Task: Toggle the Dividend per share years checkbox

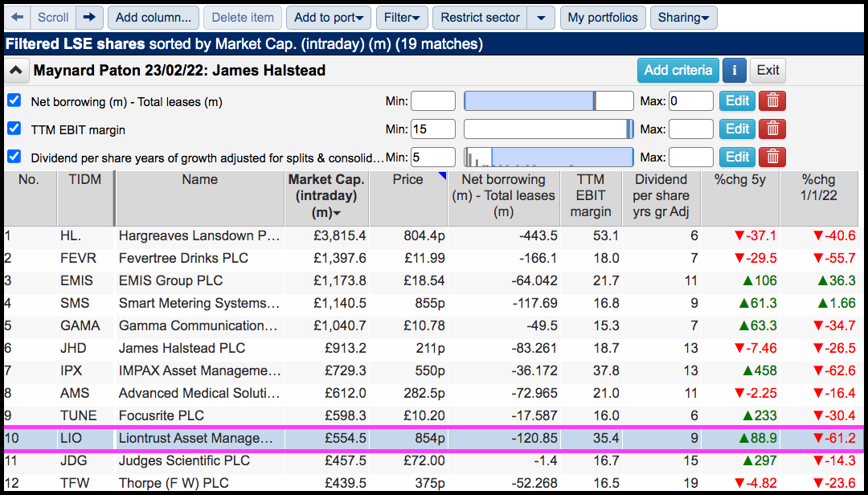Action: [x=14, y=157]
